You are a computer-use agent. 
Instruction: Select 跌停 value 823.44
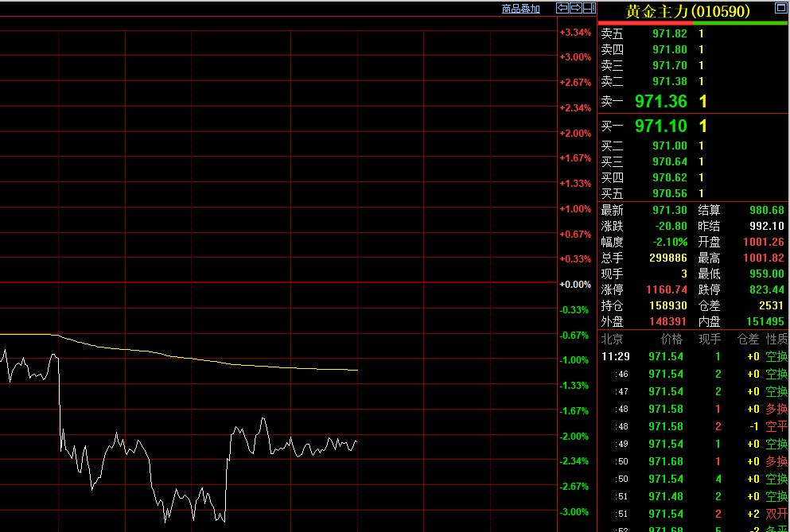[x=767, y=289]
